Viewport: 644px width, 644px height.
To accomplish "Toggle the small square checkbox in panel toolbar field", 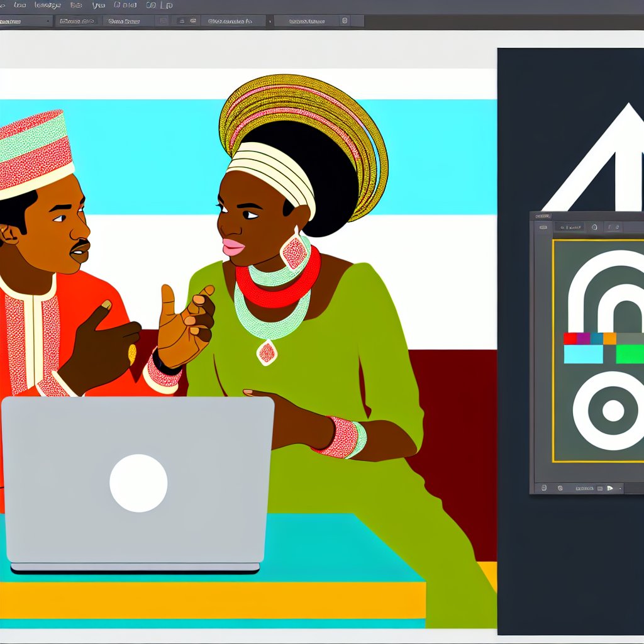I will click(562, 228).
